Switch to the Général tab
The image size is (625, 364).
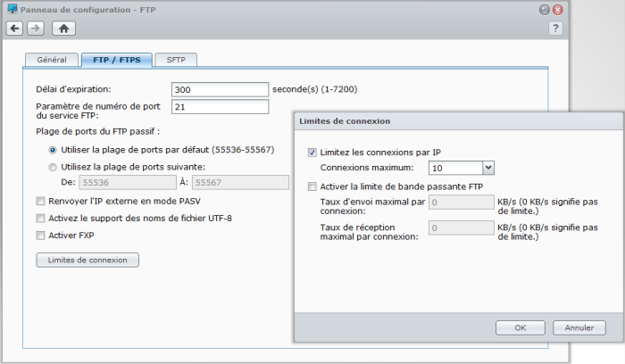coord(52,60)
